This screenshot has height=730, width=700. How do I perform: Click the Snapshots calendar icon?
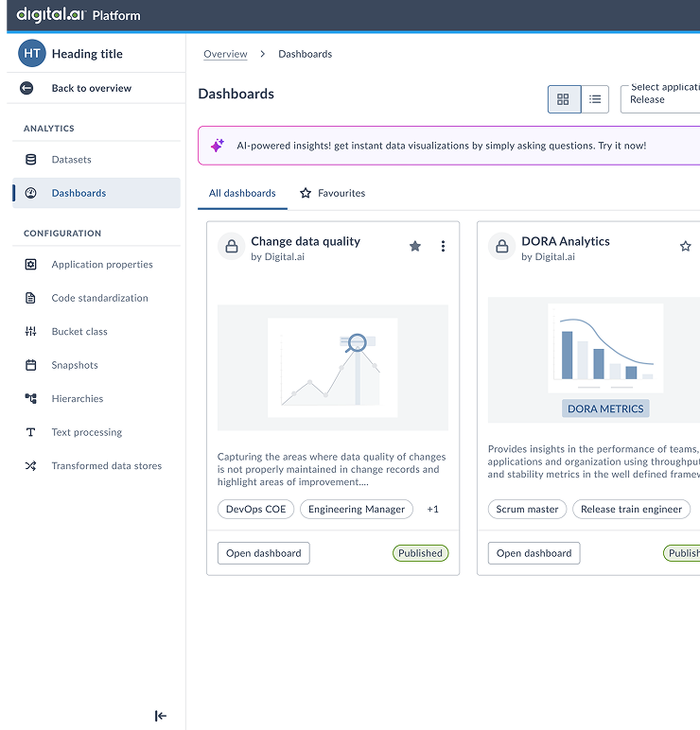point(31,365)
